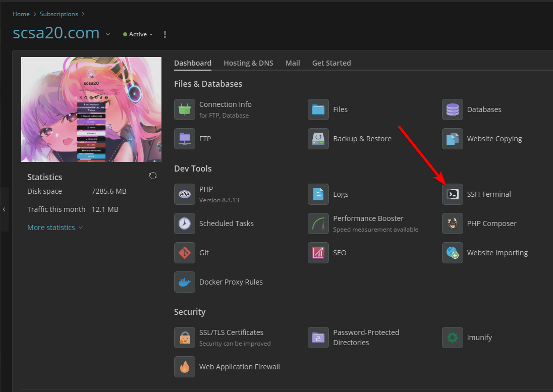Refresh statistics with the reload icon

coord(153,176)
